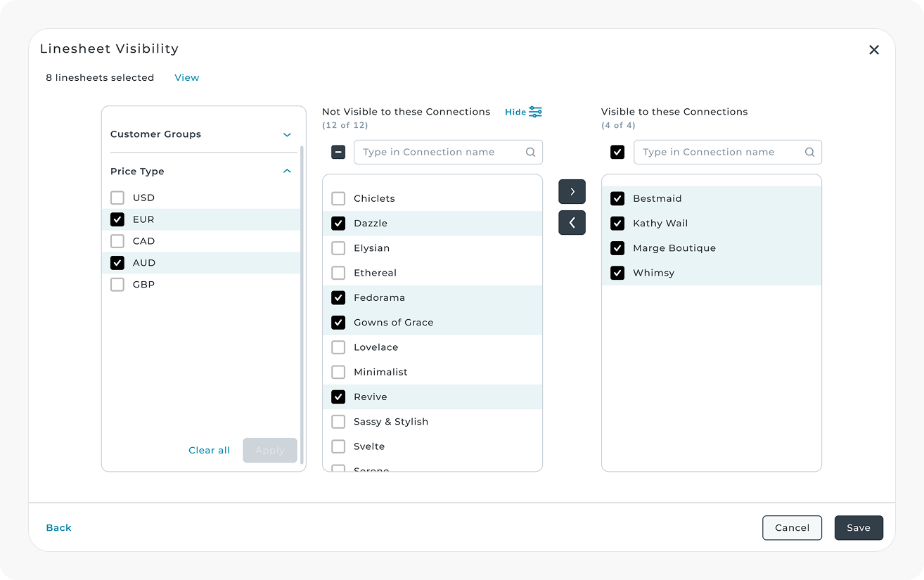Click the move-left arrow button

click(572, 223)
